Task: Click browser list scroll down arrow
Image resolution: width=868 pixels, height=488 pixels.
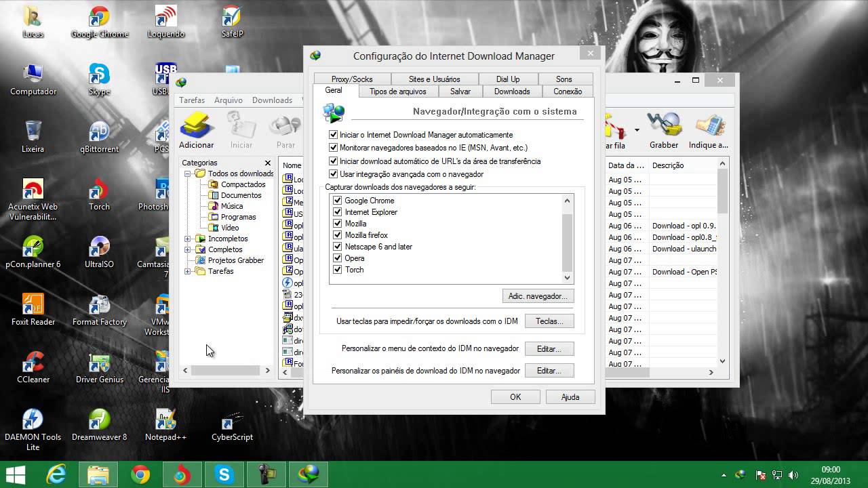Action: click(x=568, y=277)
